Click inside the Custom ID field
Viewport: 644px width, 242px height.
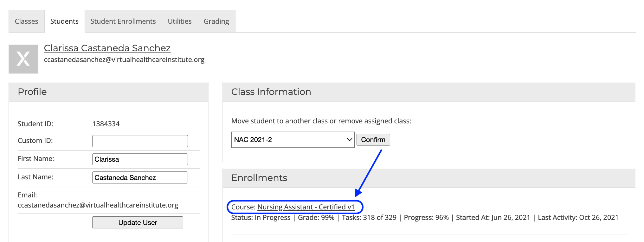pyautogui.click(x=140, y=141)
